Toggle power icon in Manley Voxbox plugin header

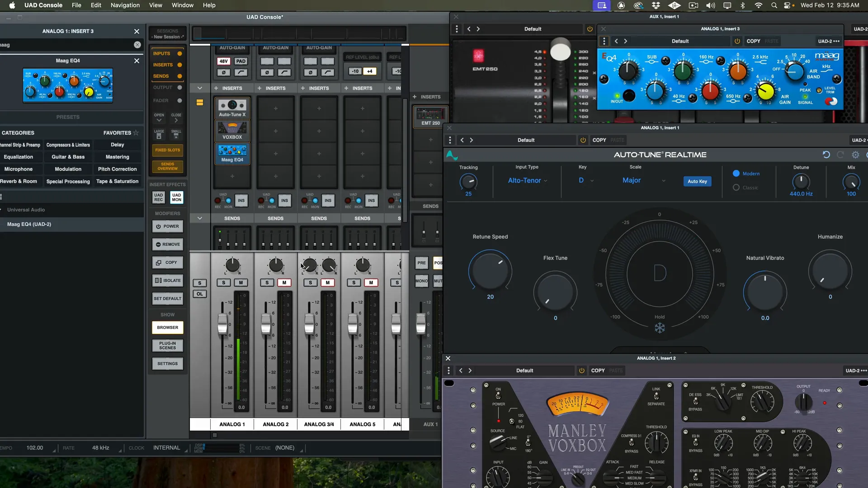pos(581,371)
